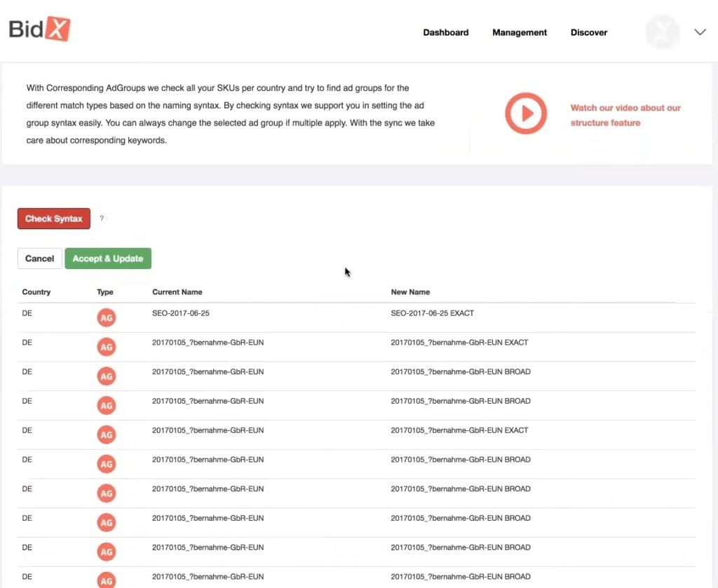Screen dimensions: 718x588
Task: Open the Dashboard menu item
Action: point(445,32)
